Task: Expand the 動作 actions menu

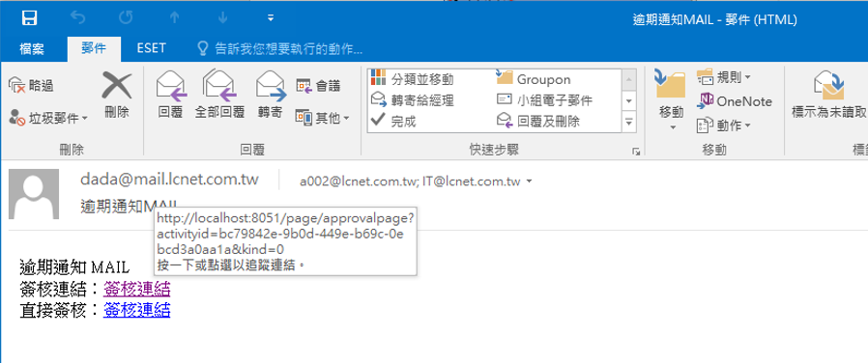Action: pyautogui.click(x=724, y=126)
